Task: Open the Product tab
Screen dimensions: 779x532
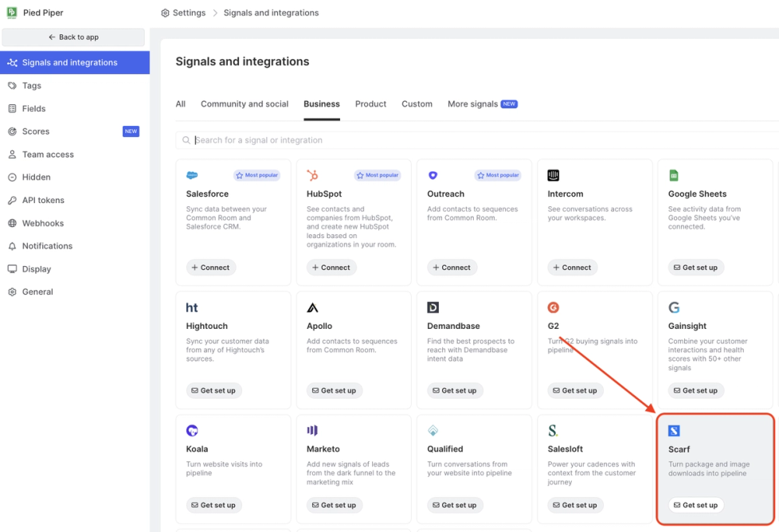Action: point(370,104)
